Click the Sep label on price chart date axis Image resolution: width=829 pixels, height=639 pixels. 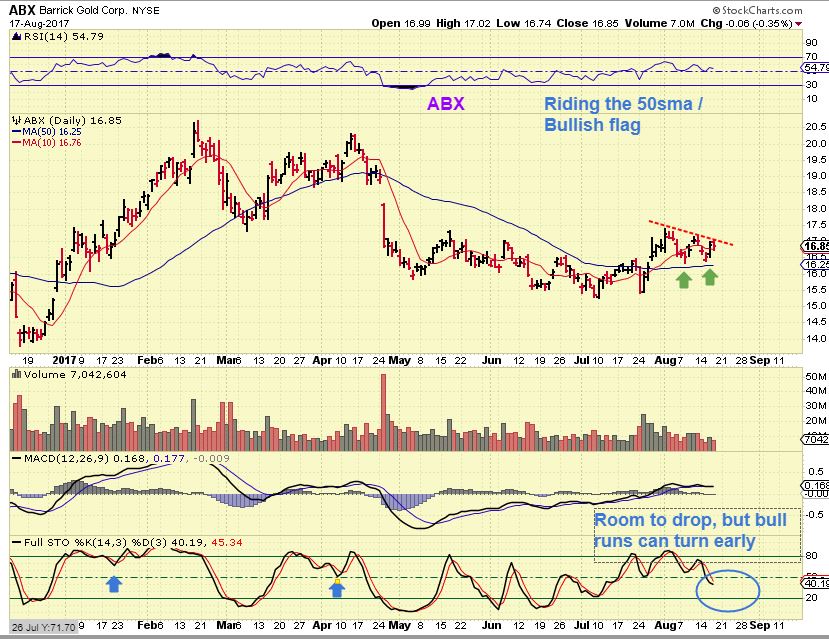click(760, 360)
